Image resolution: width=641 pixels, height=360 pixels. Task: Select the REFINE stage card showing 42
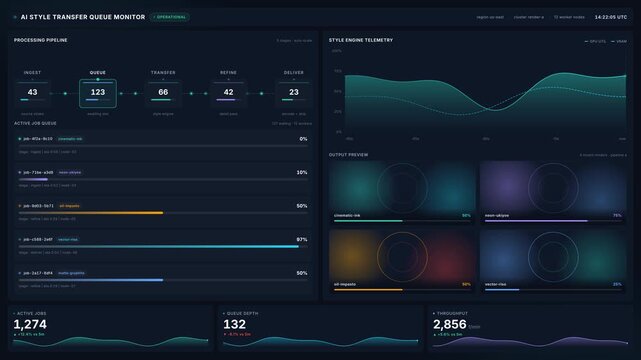click(229, 94)
